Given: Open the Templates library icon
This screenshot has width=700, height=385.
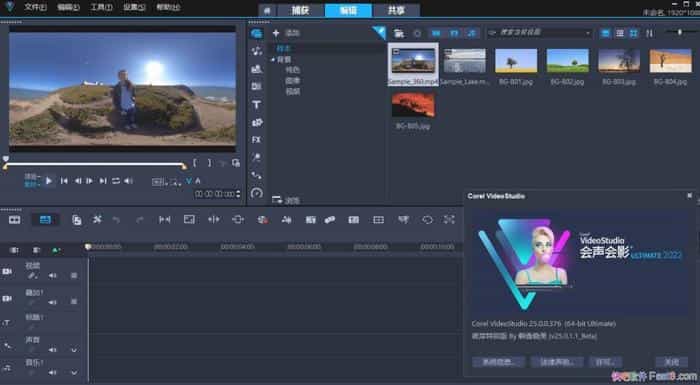Looking at the screenshot, I should point(256,69).
